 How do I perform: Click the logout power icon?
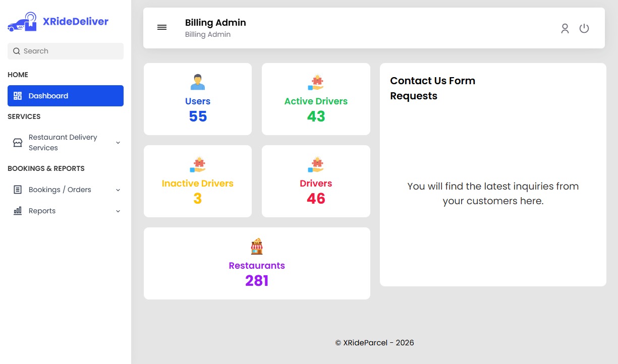click(584, 28)
